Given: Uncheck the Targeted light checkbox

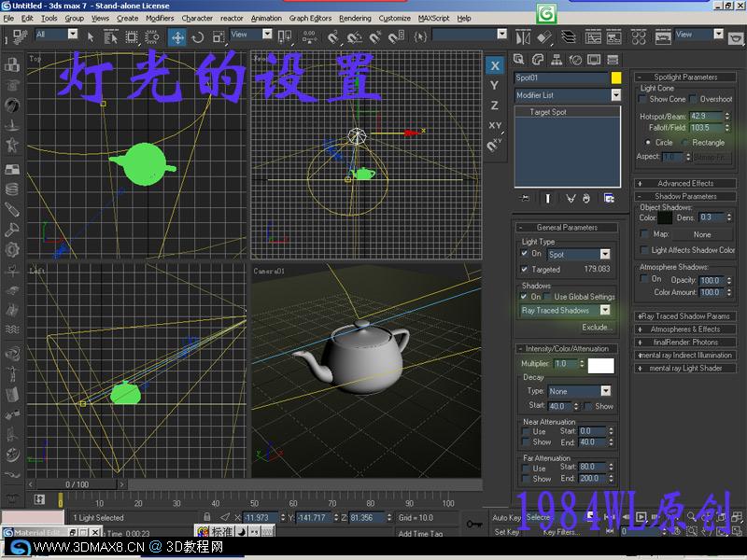Looking at the screenshot, I should point(525,270).
